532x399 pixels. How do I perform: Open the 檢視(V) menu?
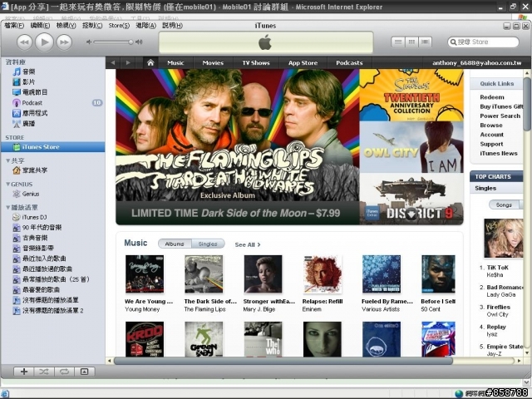[x=66, y=26]
